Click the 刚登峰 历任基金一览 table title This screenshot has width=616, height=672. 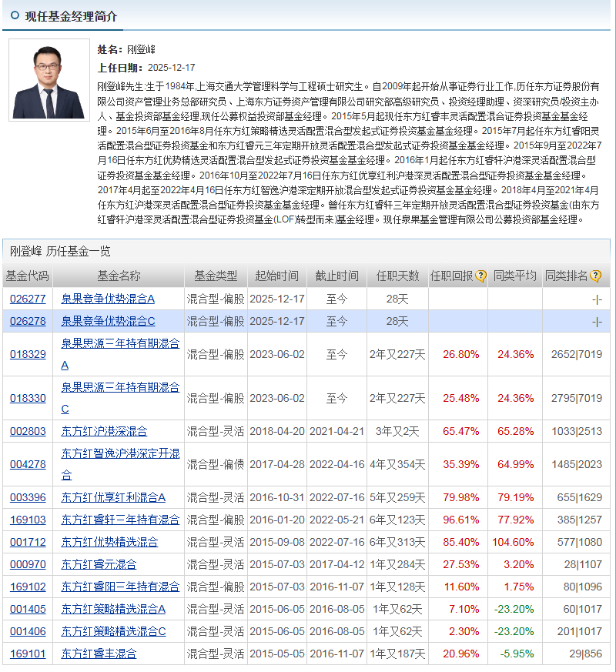(60, 251)
